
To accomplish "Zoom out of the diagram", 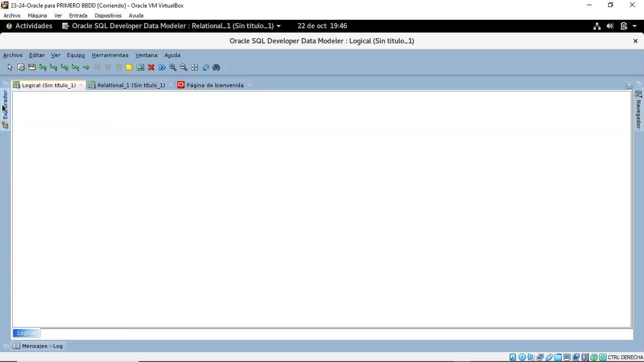I will [183, 67].
